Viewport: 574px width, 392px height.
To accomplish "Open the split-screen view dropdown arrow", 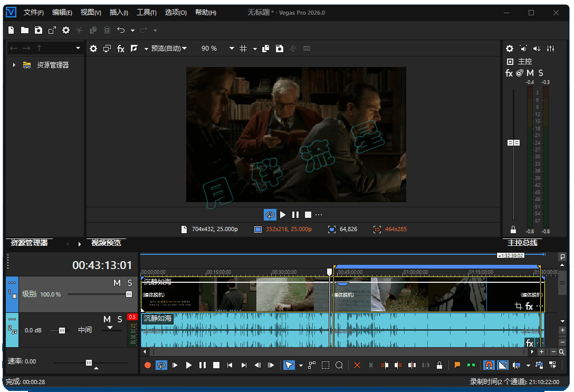I will (146, 49).
